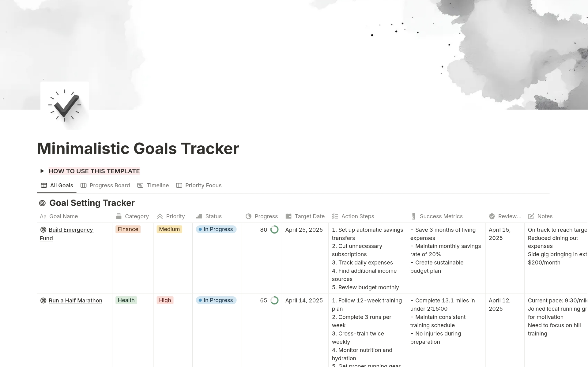This screenshot has width=588, height=367.
Task: Click the April 25, 2025 target date
Action: click(x=304, y=230)
